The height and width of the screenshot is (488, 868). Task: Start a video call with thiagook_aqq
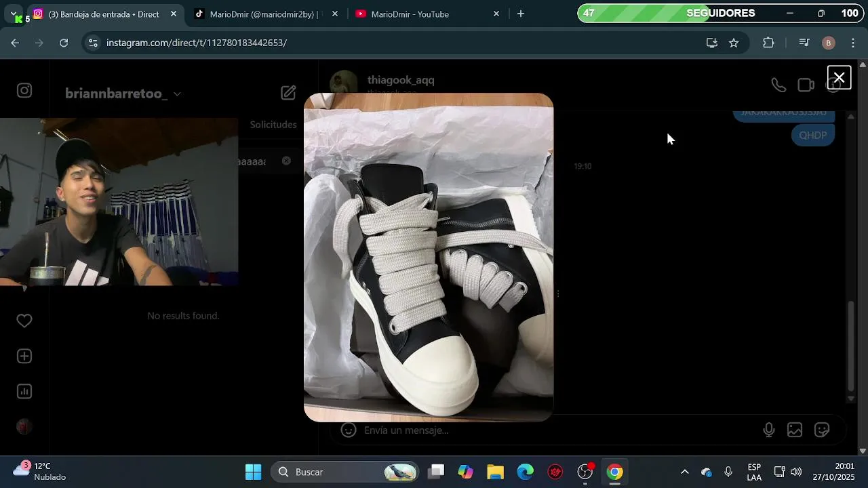click(x=806, y=85)
